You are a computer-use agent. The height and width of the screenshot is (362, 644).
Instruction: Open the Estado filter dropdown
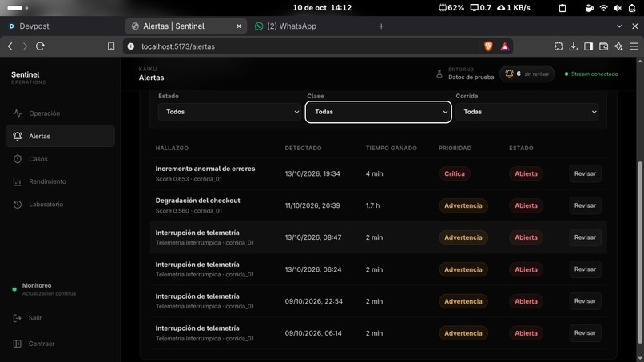(x=229, y=112)
